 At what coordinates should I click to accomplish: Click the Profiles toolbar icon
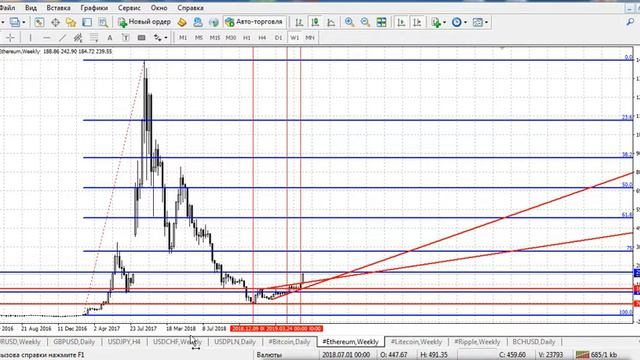click(15, 22)
